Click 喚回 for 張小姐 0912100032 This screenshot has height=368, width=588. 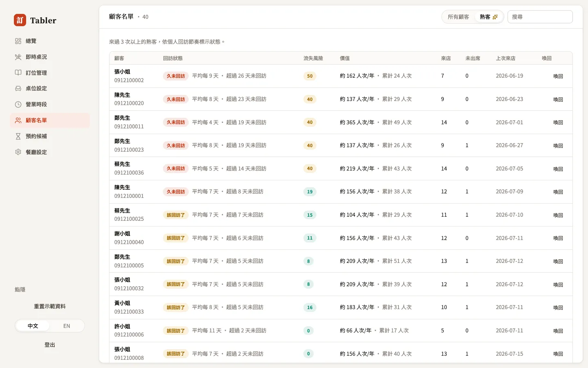click(x=558, y=285)
